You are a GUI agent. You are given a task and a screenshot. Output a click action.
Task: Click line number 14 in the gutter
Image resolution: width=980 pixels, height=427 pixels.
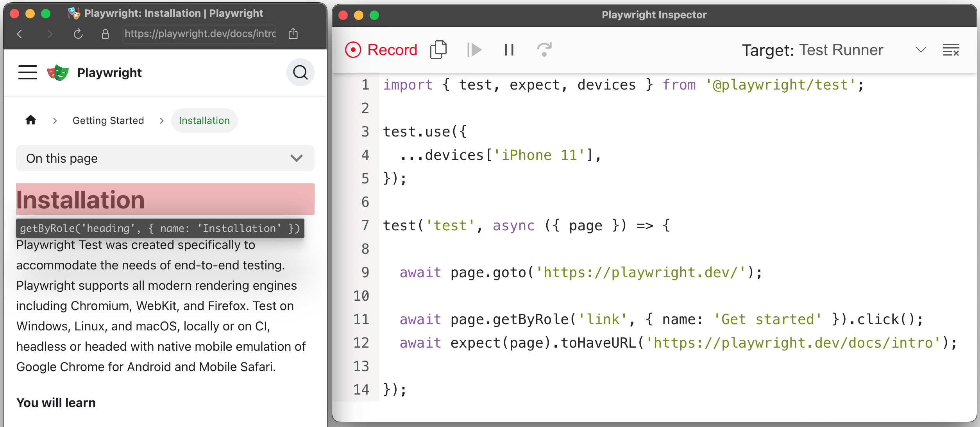click(361, 389)
